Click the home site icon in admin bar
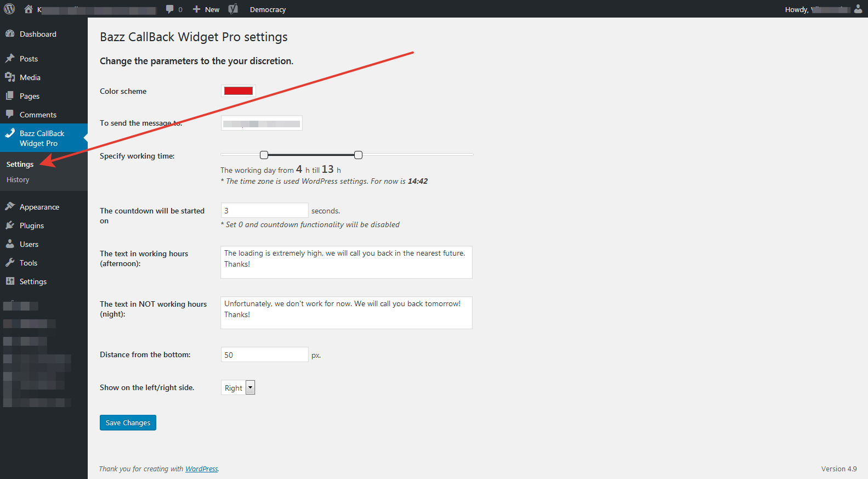Screen dimensions: 868x479 click(x=29, y=9)
